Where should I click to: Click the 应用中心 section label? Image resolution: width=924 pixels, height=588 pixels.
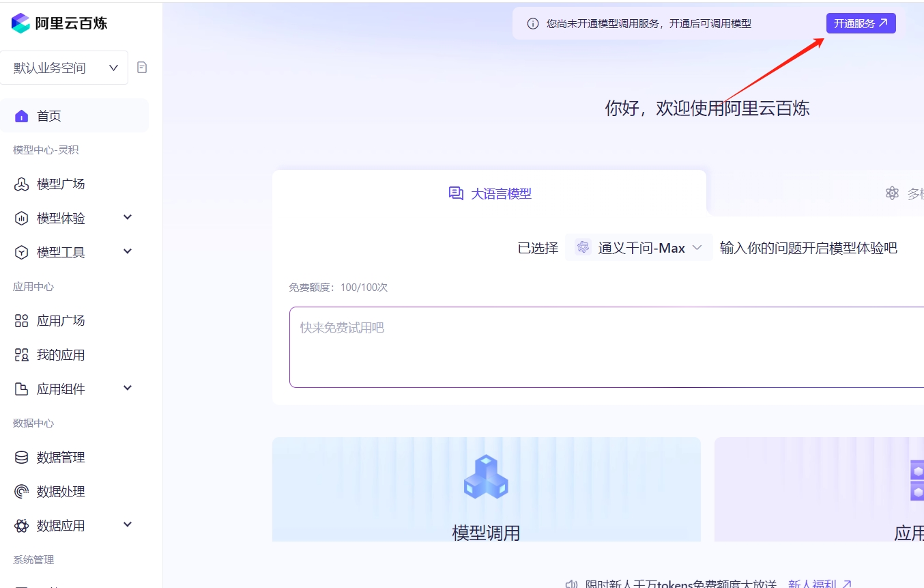tap(33, 287)
